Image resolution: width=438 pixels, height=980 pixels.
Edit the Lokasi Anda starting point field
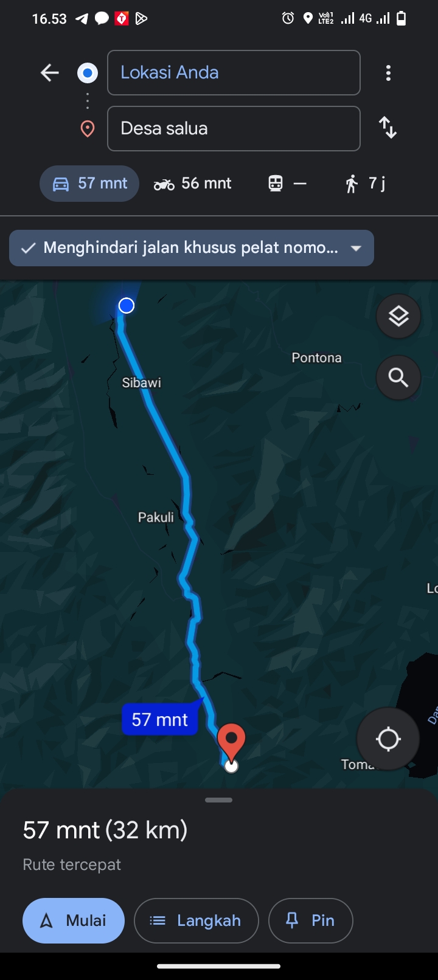pos(234,73)
